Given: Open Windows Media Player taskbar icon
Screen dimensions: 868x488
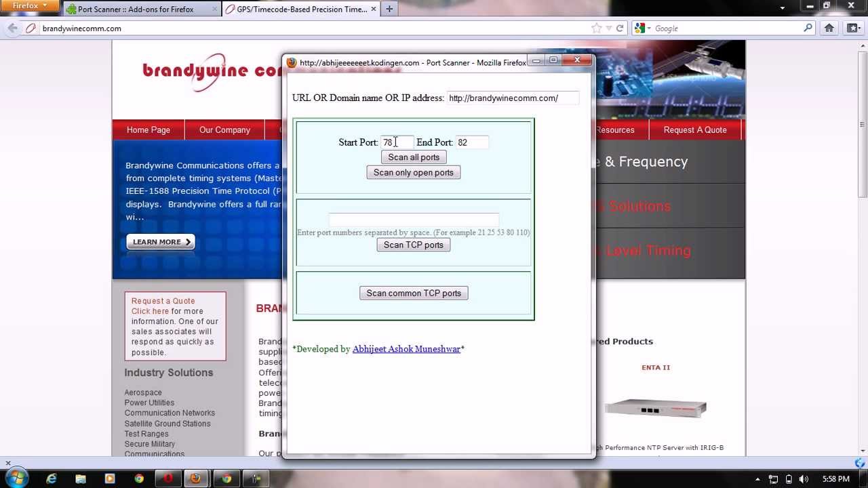Looking at the screenshot, I should click(x=110, y=479).
